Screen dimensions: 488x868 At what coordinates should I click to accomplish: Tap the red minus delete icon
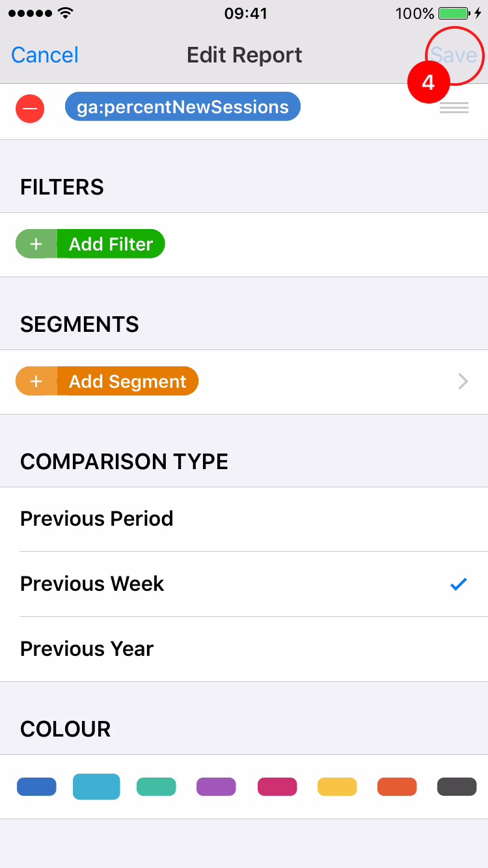pyautogui.click(x=30, y=108)
